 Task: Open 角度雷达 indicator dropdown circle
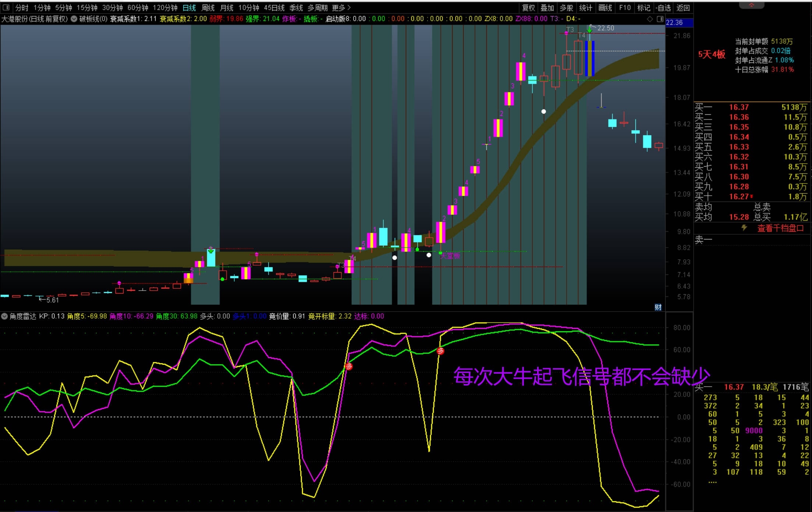pyautogui.click(x=4, y=316)
